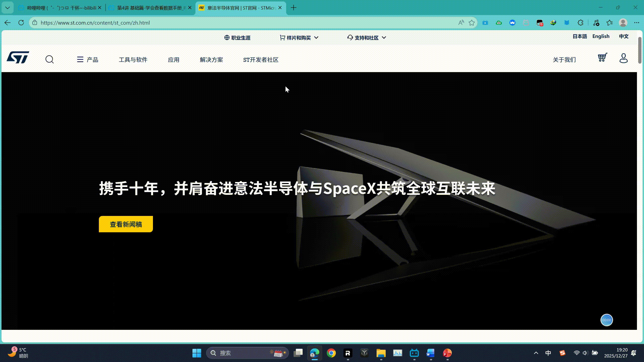This screenshot has width=644, height=362.
Task: Open the 职业生涯 link
Action: (237, 38)
